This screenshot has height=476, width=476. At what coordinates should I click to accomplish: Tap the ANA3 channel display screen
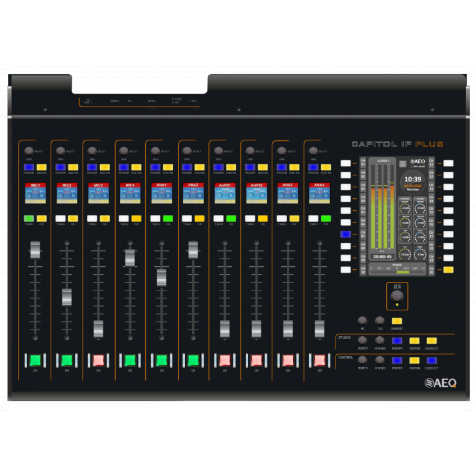288,193
